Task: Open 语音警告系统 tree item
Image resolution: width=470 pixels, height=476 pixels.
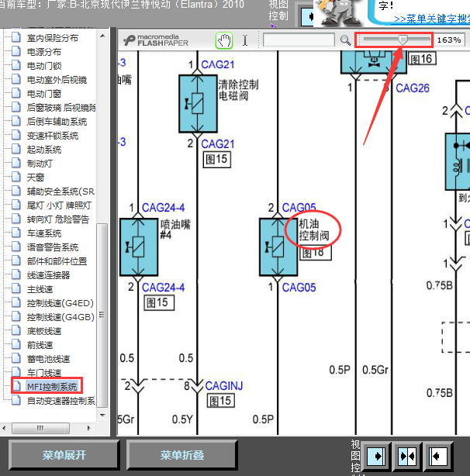Action: pos(53,247)
